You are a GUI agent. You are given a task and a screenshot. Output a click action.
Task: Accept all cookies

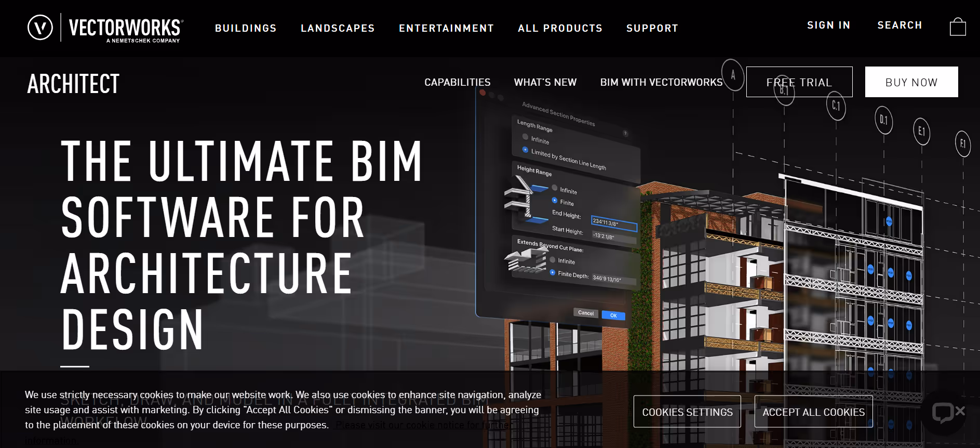[813, 412]
